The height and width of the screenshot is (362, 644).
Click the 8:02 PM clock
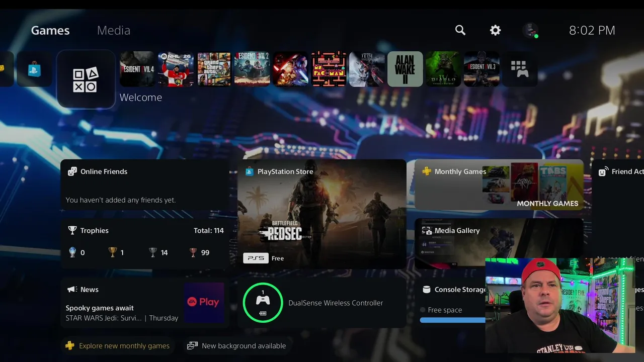[592, 30]
